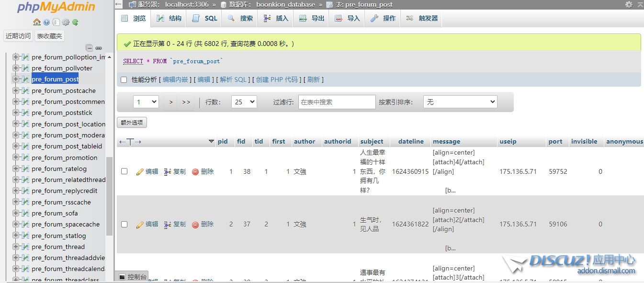Click the link chain icon in sidebar
This screenshot has width=644, height=283.
point(99,48)
